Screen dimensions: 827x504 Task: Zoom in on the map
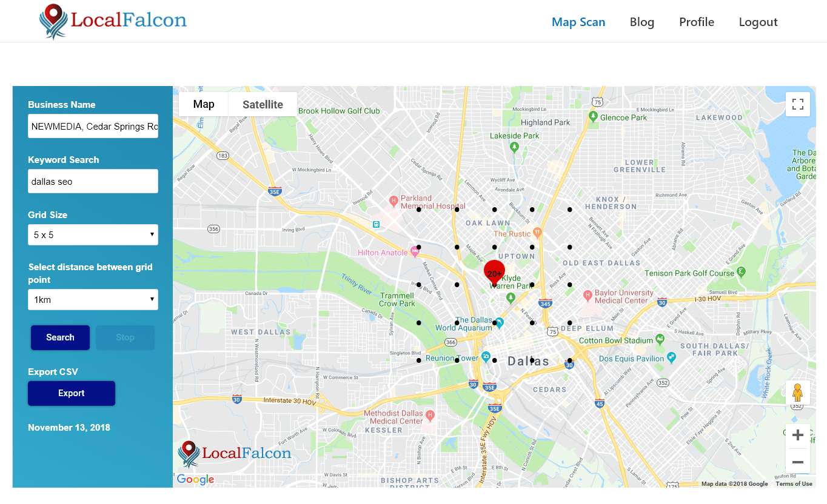pos(798,435)
